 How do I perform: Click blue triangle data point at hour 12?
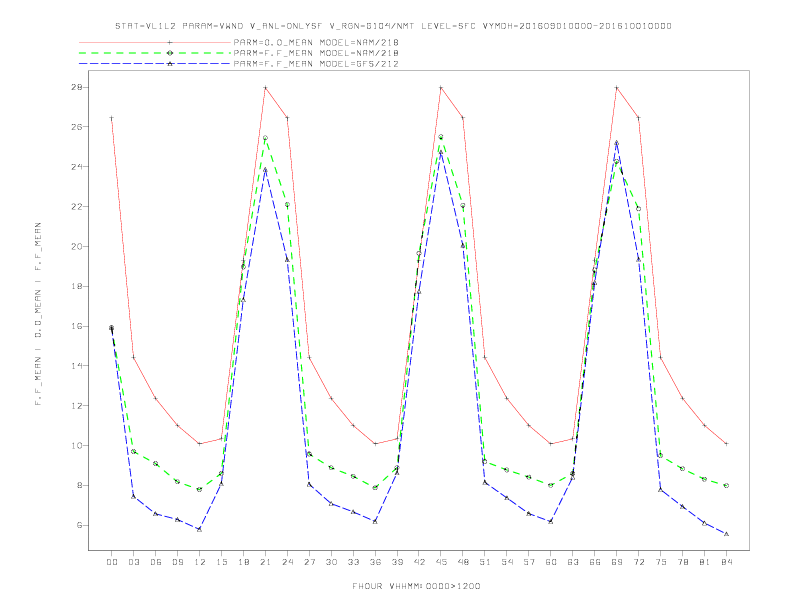click(200, 529)
